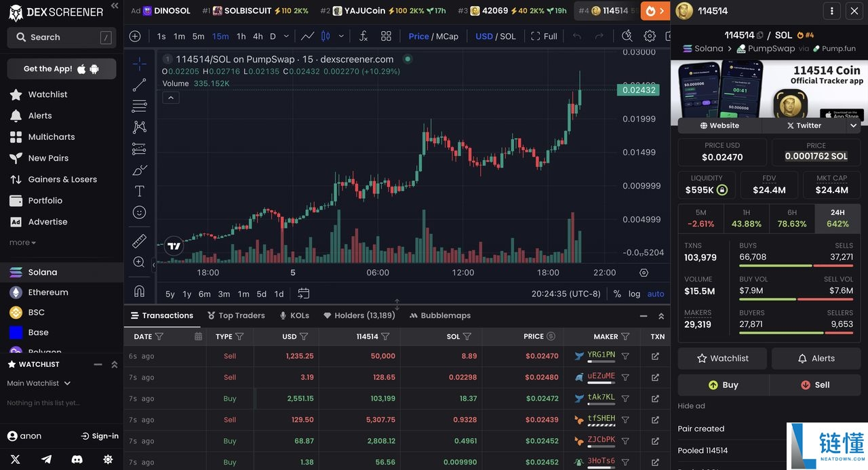The height and width of the screenshot is (470, 868).
Task: Click the time-axis settings icon
Action: [x=644, y=273]
